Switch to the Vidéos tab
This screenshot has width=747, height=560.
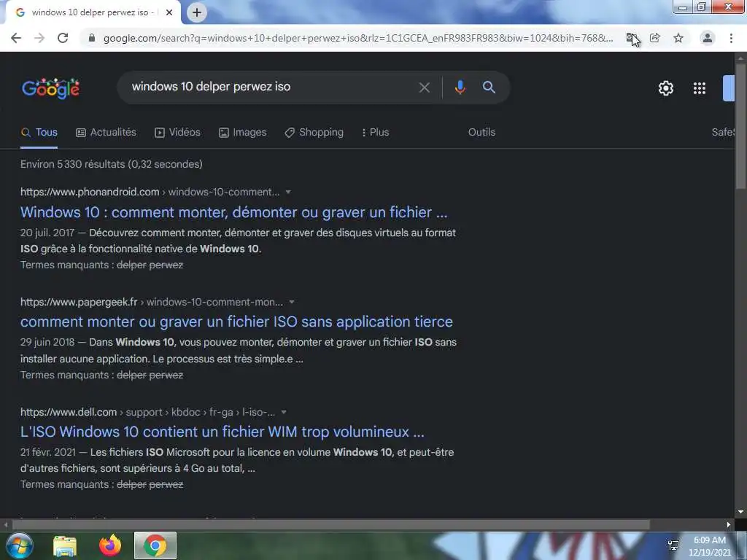click(x=178, y=133)
